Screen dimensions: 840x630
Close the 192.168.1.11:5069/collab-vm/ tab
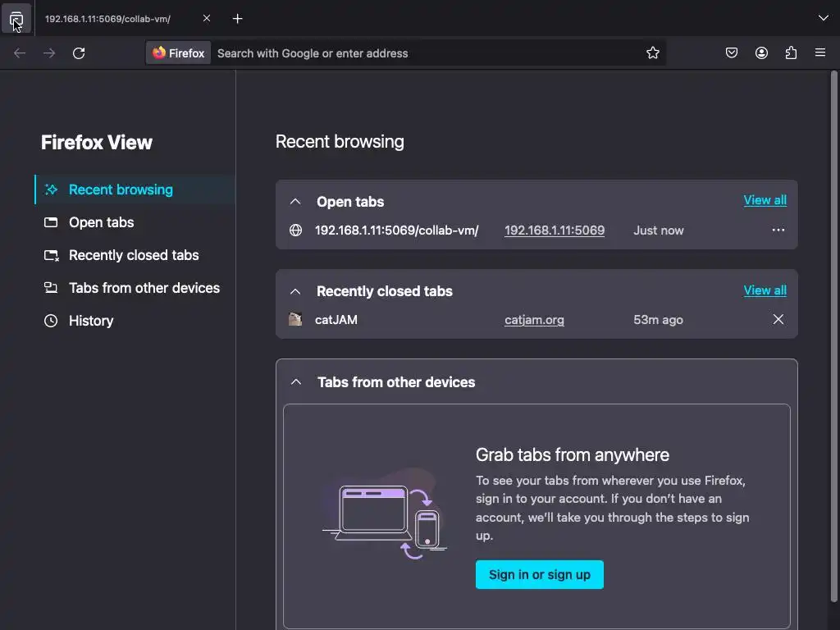pos(206,18)
